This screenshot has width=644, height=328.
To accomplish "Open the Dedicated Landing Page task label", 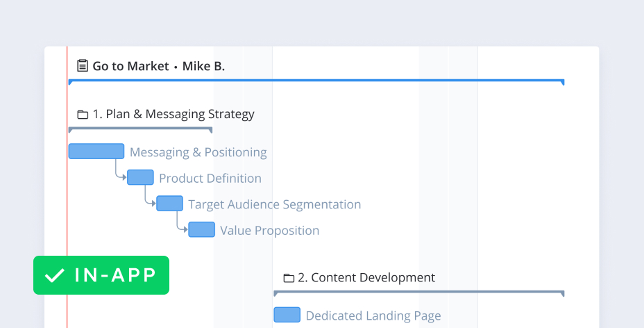I will (373, 315).
